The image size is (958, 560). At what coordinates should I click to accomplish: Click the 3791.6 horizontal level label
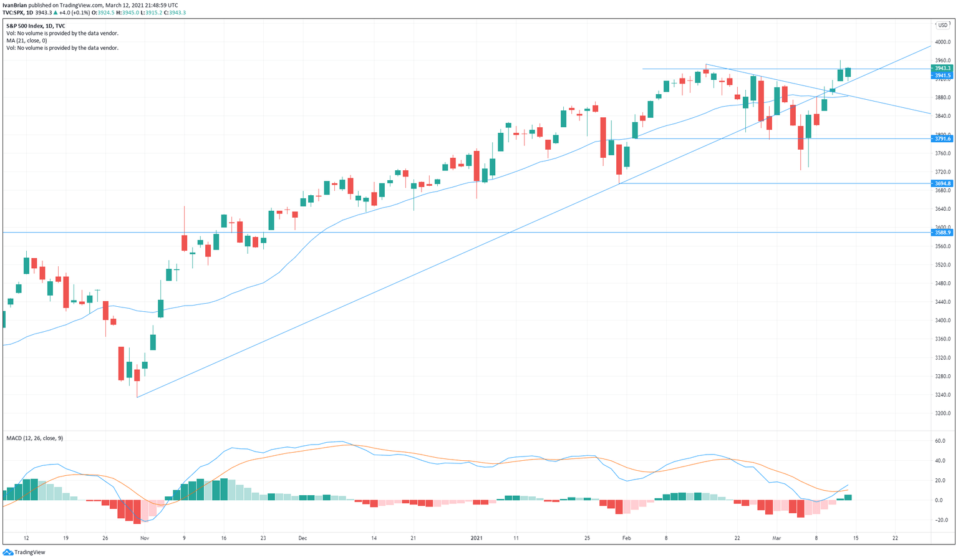click(x=942, y=140)
